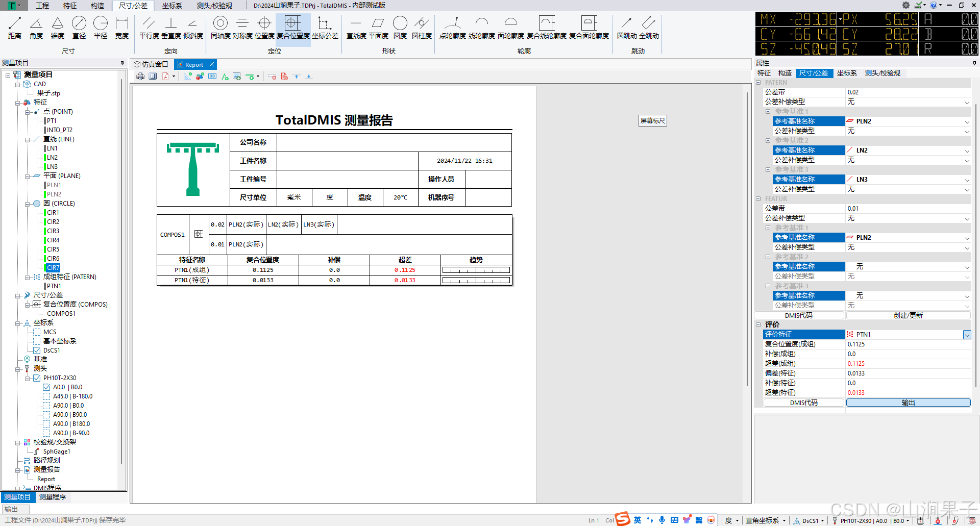The height and width of the screenshot is (526, 980).
Task: Enable A90.0 | B0.0 probe angle
Action: point(46,406)
